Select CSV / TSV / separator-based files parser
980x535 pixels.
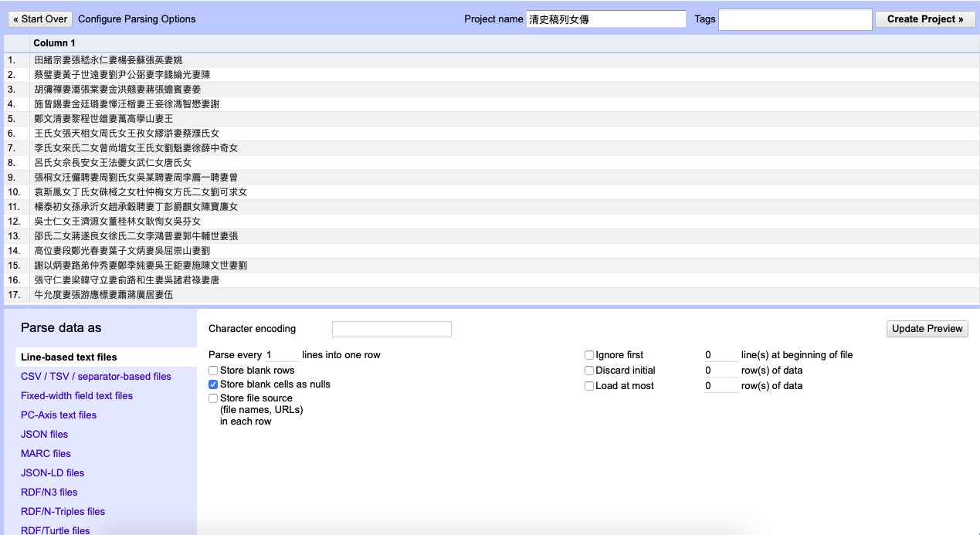(96, 377)
